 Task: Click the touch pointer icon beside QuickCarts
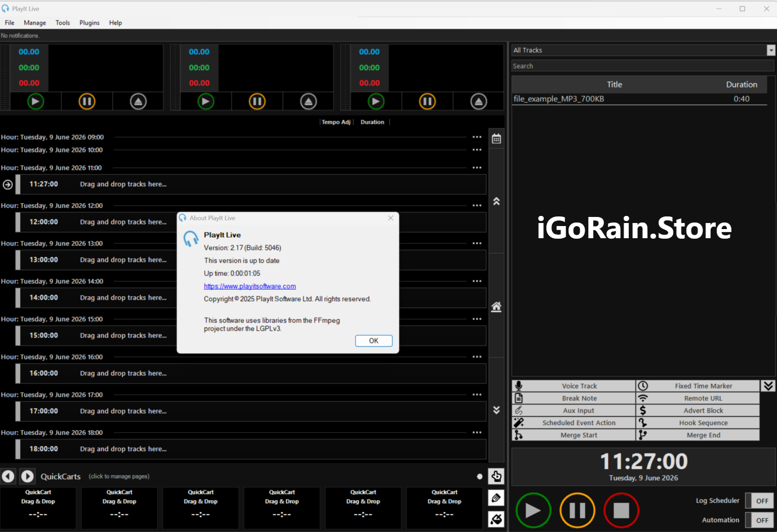click(x=496, y=476)
